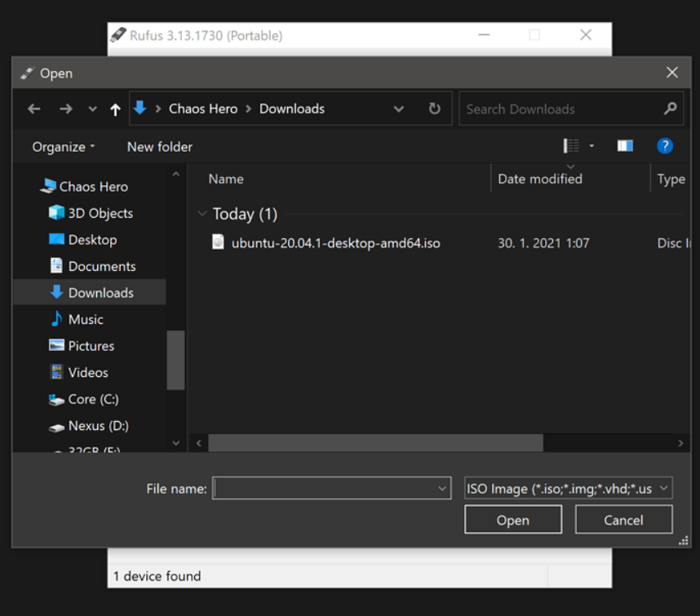700x616 pixels.
Task: Click the sidebar scroll up arrow
Action: (x=176, y=174)
